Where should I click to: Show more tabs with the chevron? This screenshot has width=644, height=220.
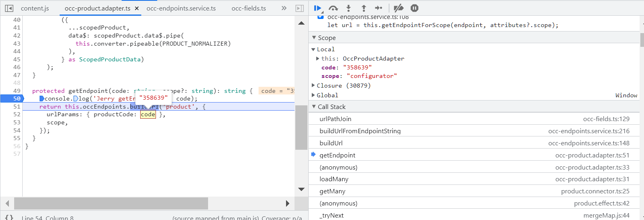(x=284, y=8)
